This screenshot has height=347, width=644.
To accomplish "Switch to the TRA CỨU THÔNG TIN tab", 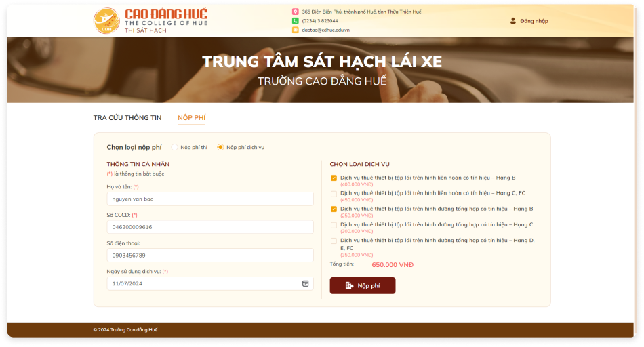I will pos(127,117).
